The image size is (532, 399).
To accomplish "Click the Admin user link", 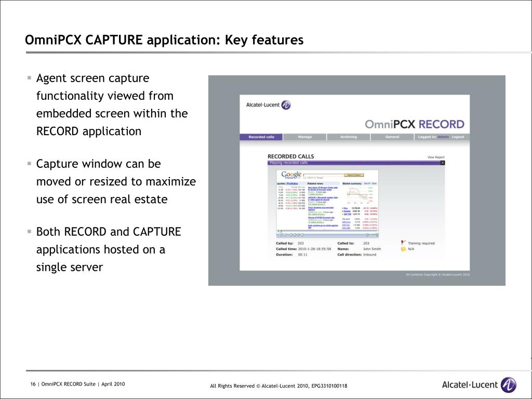I will point(443,137).
